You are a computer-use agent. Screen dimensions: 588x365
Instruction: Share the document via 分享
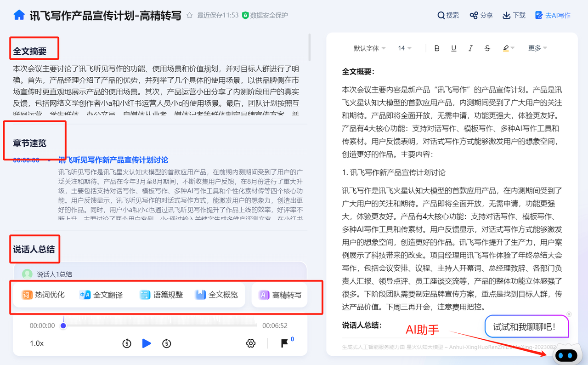(x=481, y=15)
